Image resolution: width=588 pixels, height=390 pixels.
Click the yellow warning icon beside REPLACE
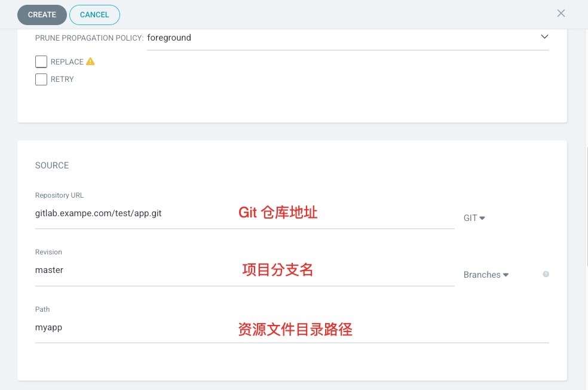coord(91,62)
